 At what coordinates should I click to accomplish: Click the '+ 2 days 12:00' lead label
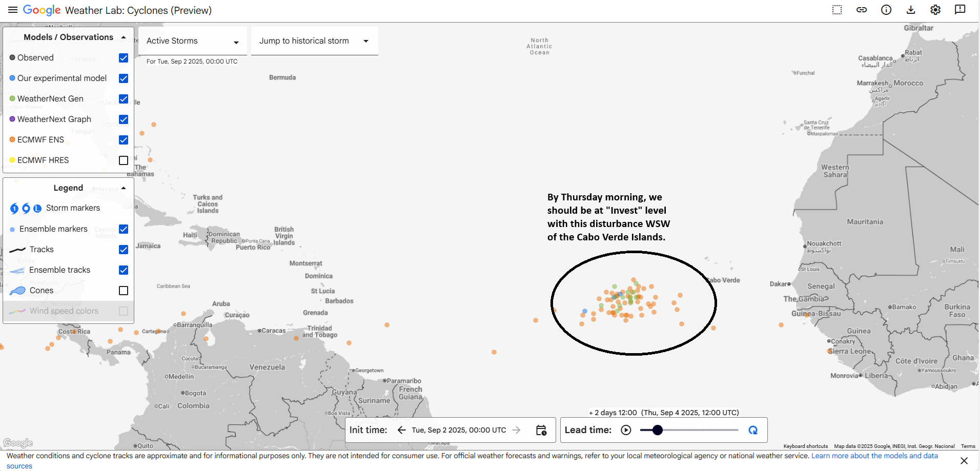point(613,413)
